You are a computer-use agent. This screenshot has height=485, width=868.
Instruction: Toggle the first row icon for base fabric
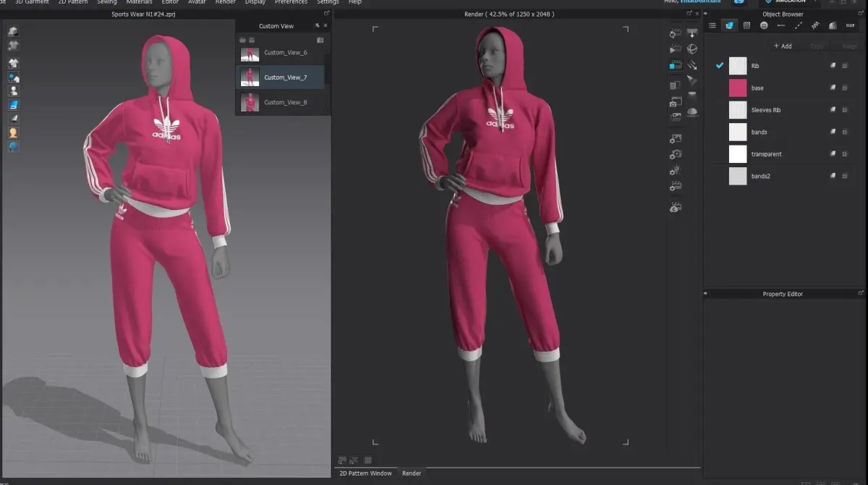click(833, 88)
